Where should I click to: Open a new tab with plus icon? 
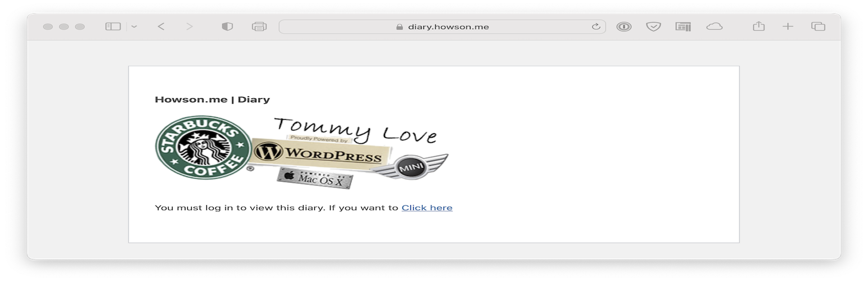point(788,26)
